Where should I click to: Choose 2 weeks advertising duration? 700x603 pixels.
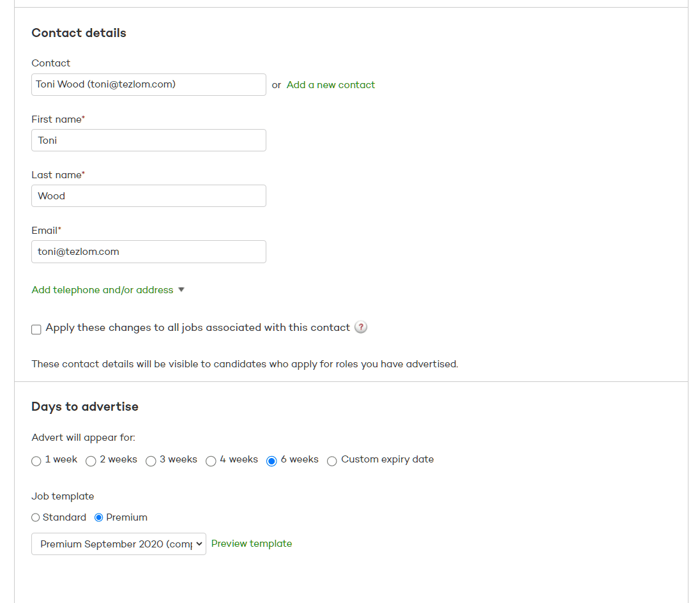pos(91,461)
